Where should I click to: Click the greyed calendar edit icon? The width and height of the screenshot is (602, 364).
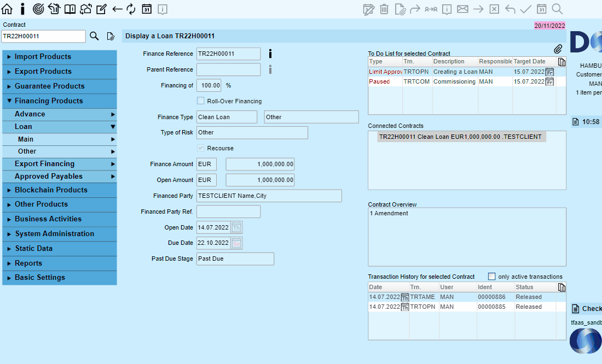point(368,9)
